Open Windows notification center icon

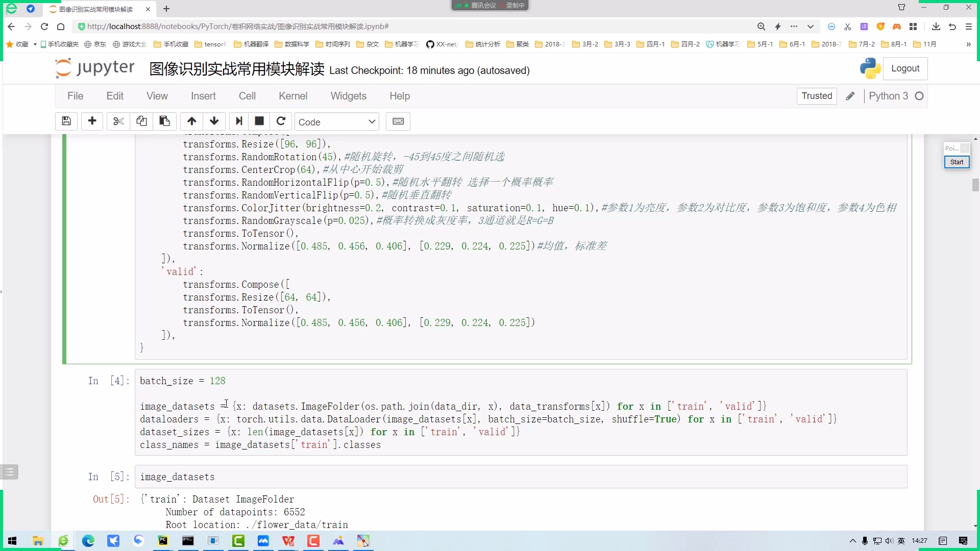click(x=963, y=541)
